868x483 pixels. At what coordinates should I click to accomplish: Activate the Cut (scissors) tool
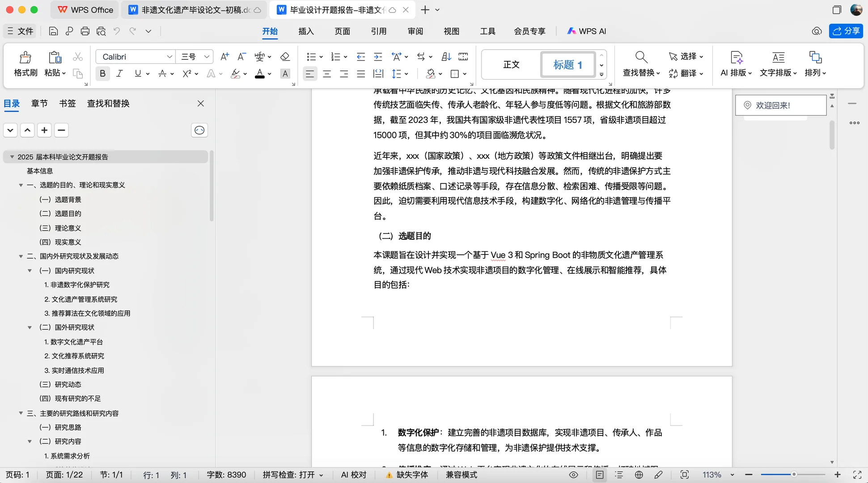tap(77, 56)
